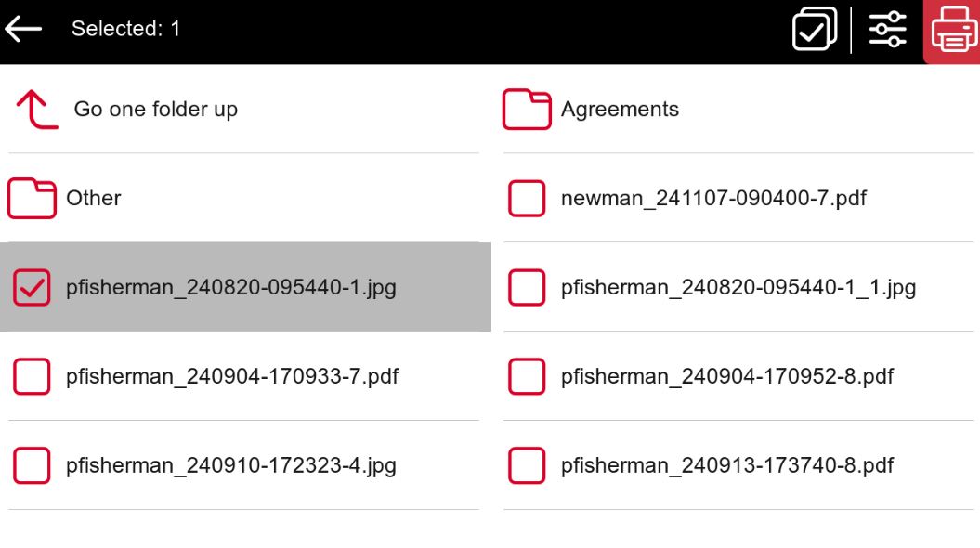
Task: Mark the pfisherman_240904-170952-8.pdf checkbox
Action: point(527,376)
